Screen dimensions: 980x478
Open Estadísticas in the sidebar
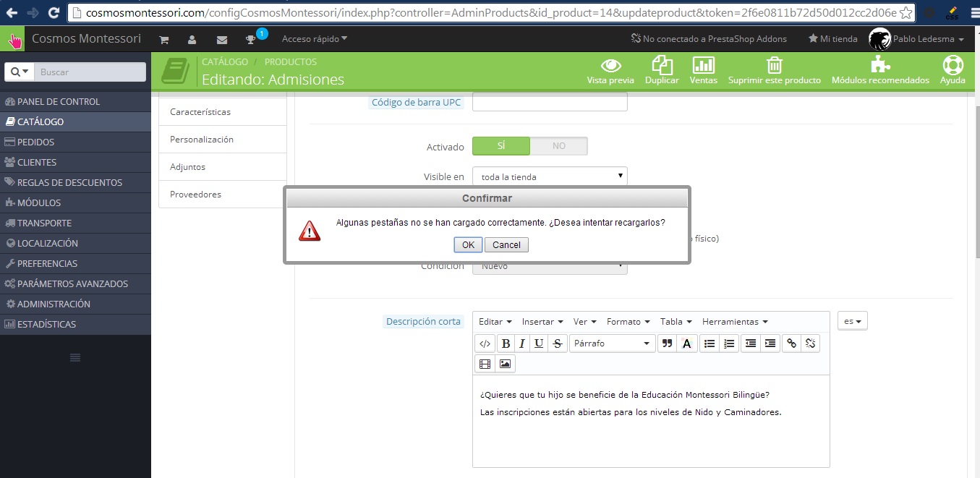tap(75, 325)
